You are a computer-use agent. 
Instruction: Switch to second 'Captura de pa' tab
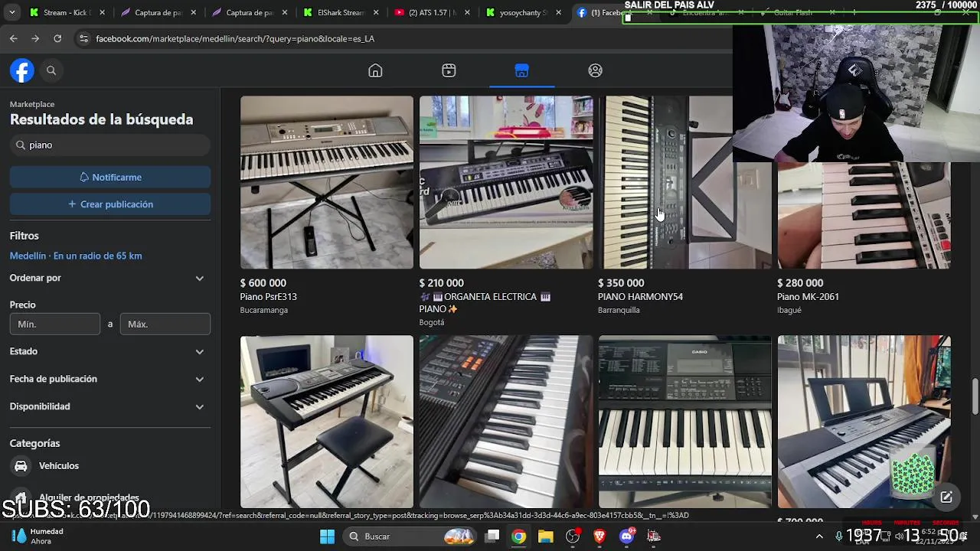coord(250,12)
